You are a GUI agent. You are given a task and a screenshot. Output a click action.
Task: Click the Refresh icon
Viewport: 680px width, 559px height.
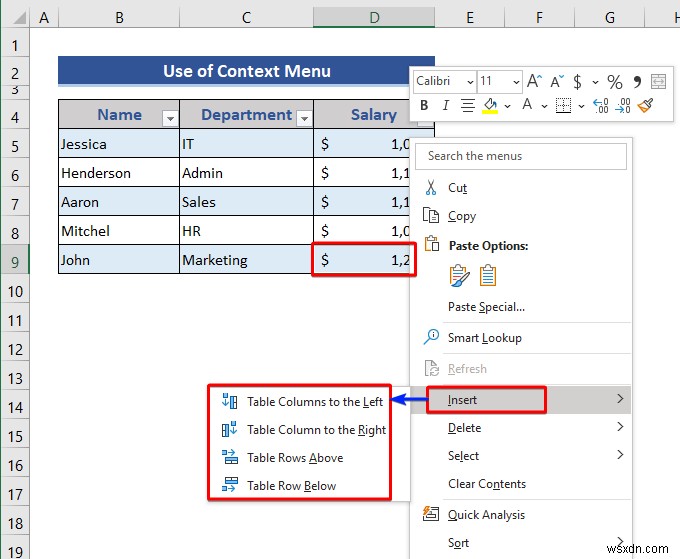coord(432,368)
